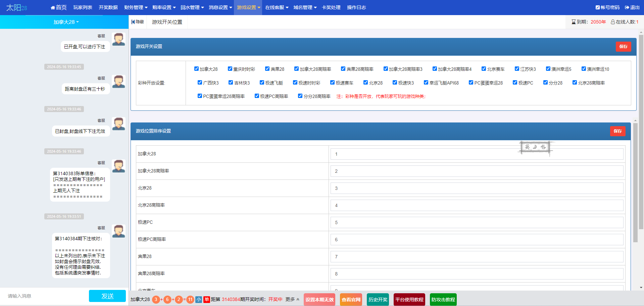
Task: Open the 操作日志 menu item
Action: tap(356, 7)
